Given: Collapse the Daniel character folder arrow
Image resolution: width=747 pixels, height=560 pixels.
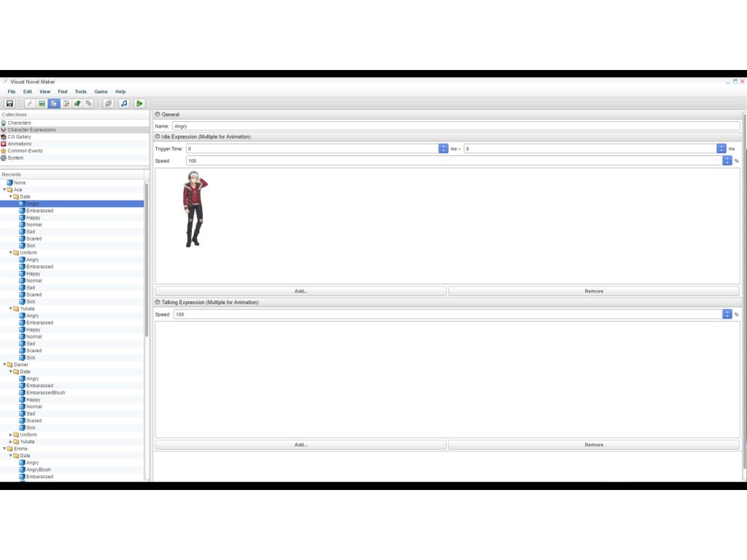Looking at the screenshot, I should [x=4, y=365].
